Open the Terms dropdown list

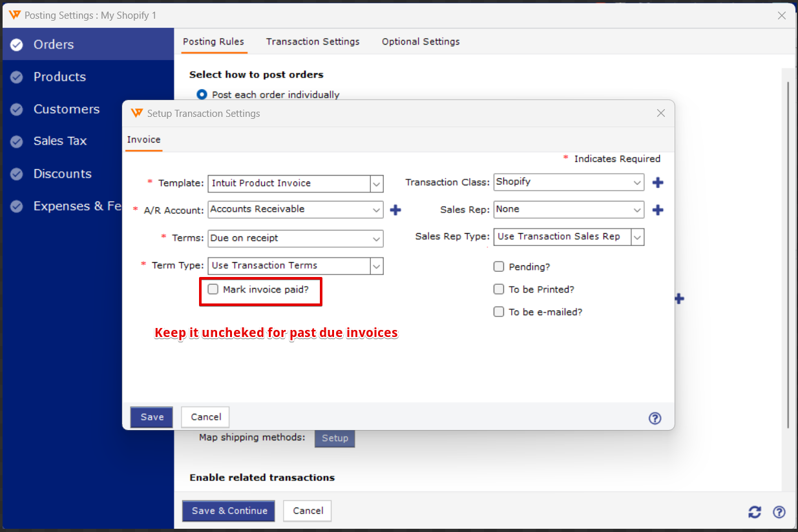click(x=377, y=238)
